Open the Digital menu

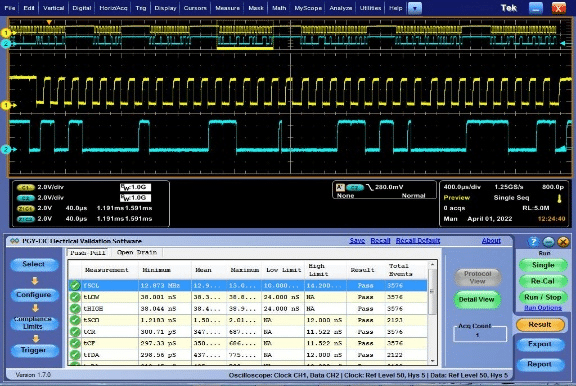(82, 8)
